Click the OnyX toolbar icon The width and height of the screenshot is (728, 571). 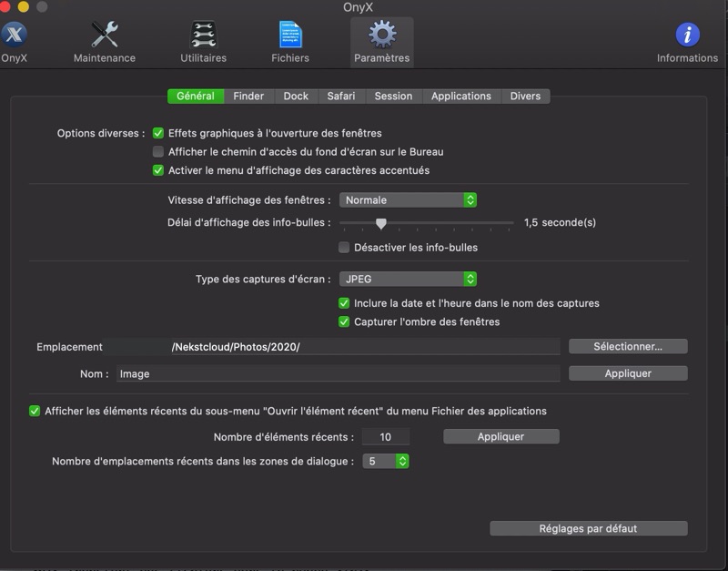click(14, 36)
